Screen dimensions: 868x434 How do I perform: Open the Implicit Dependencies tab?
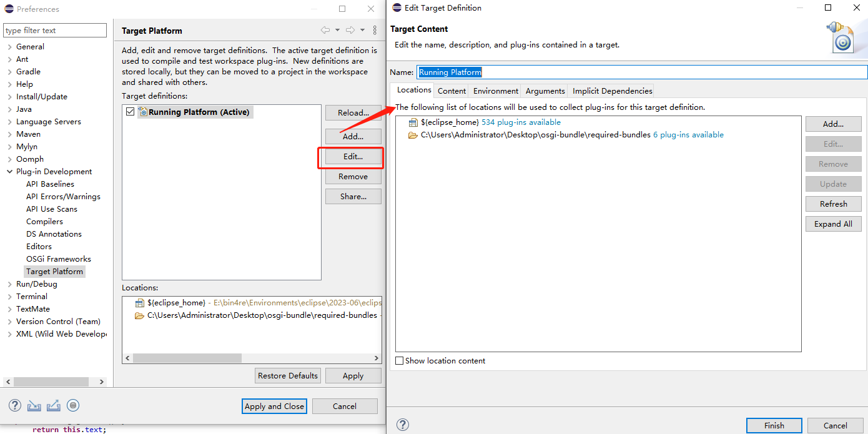612,91
